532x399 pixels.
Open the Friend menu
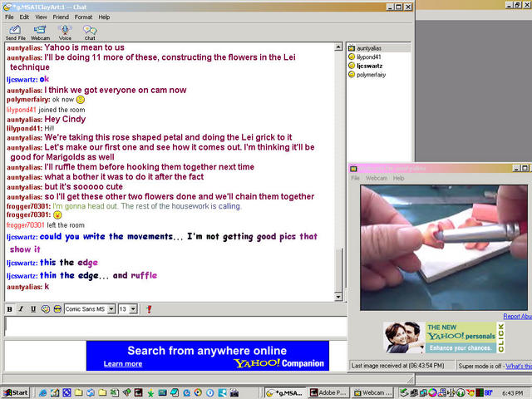61,17
